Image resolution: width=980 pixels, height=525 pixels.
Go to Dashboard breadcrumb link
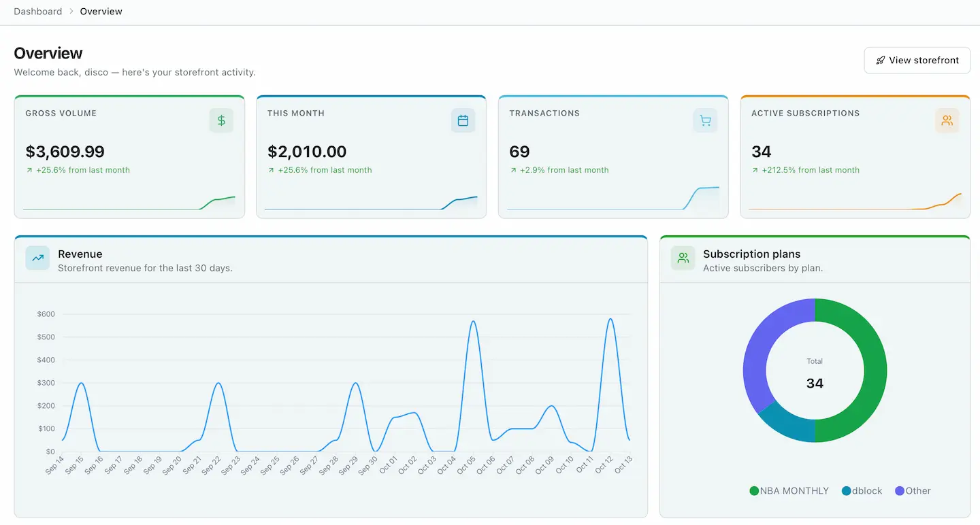38,12
